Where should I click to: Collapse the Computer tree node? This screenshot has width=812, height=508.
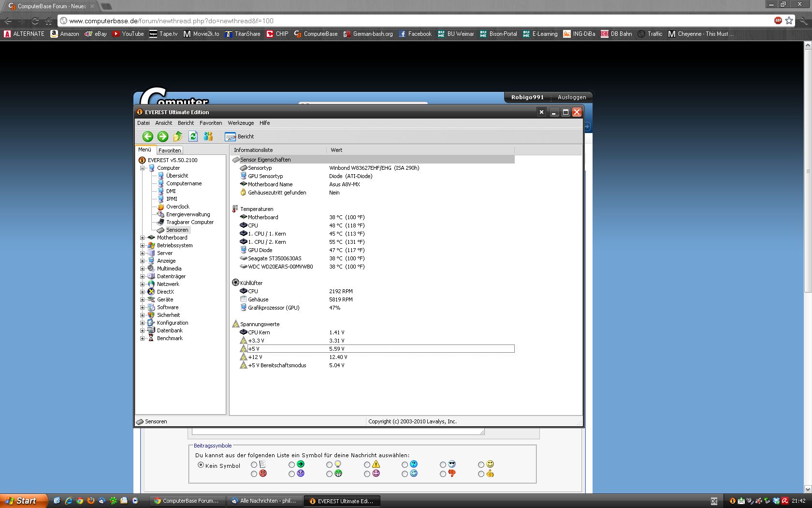(143, 168)
